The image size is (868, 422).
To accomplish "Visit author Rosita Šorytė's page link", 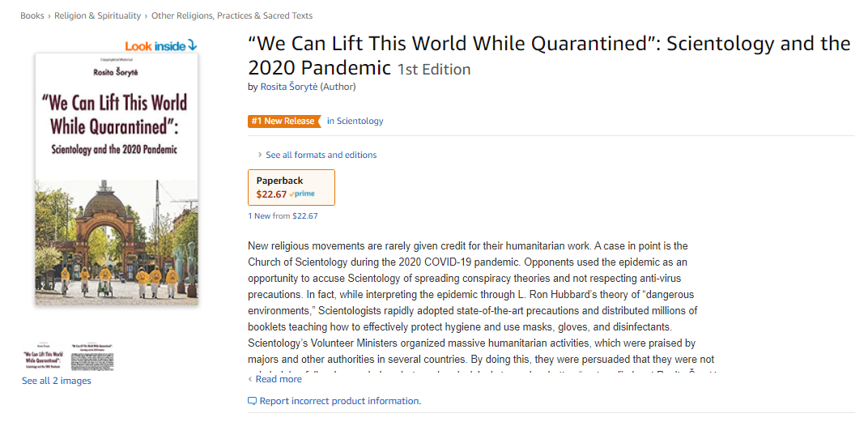I will pos(289,87).
